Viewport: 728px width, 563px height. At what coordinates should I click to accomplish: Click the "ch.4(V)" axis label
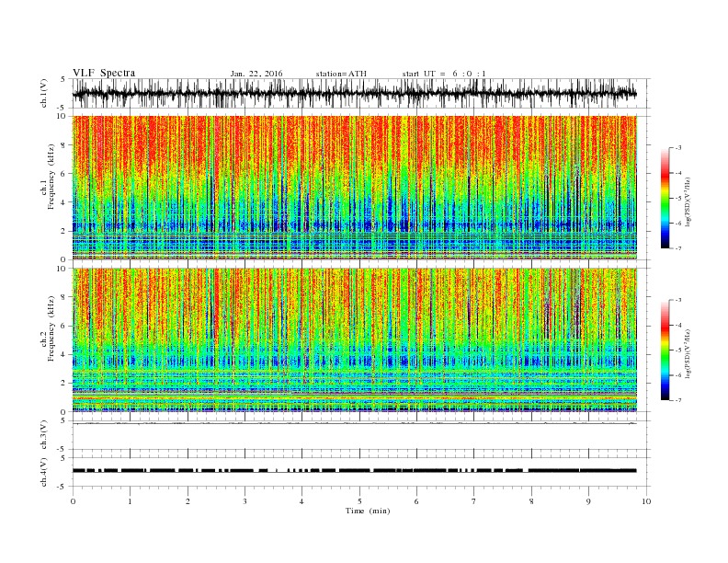[43, 472]
